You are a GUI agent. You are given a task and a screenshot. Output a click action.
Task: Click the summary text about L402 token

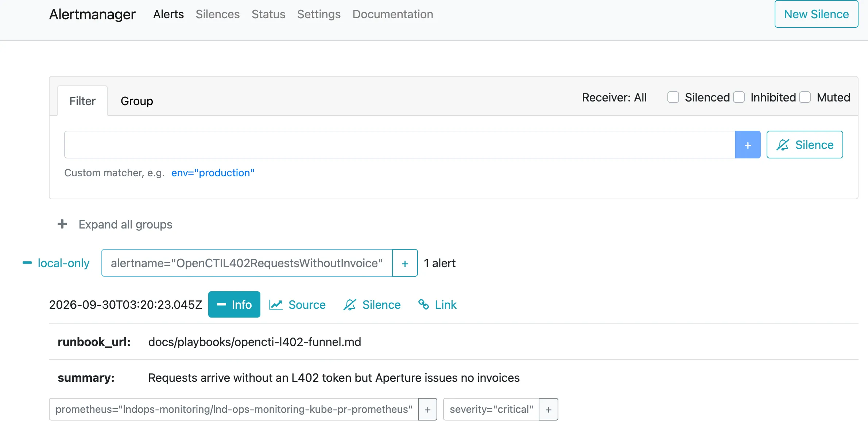coord(334,378)
